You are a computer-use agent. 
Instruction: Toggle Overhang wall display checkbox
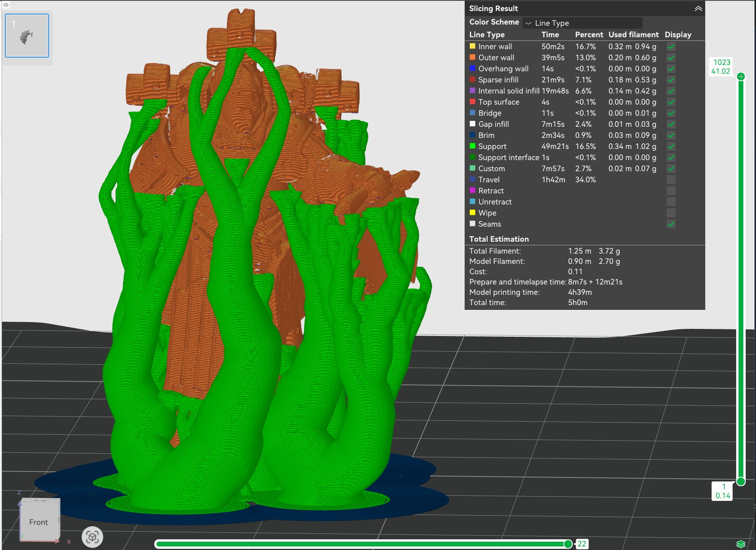671,69
